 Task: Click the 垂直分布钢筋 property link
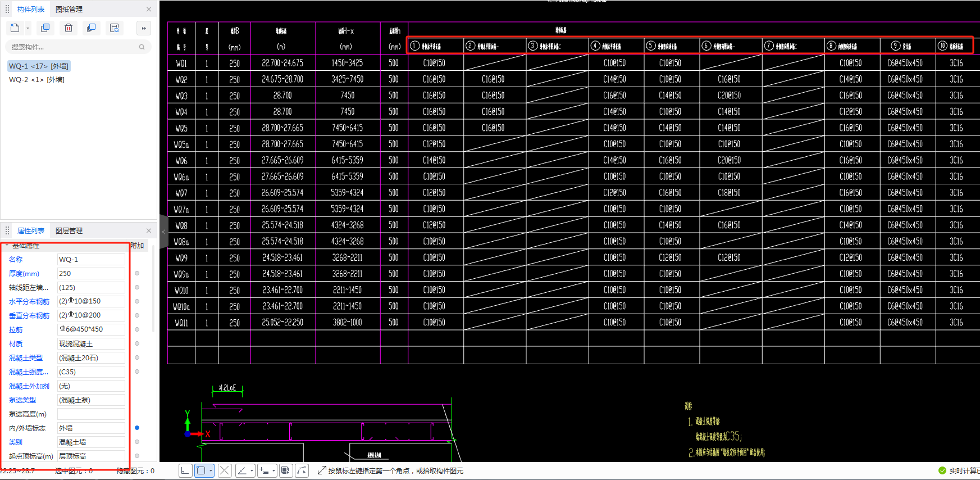(29, 316)
